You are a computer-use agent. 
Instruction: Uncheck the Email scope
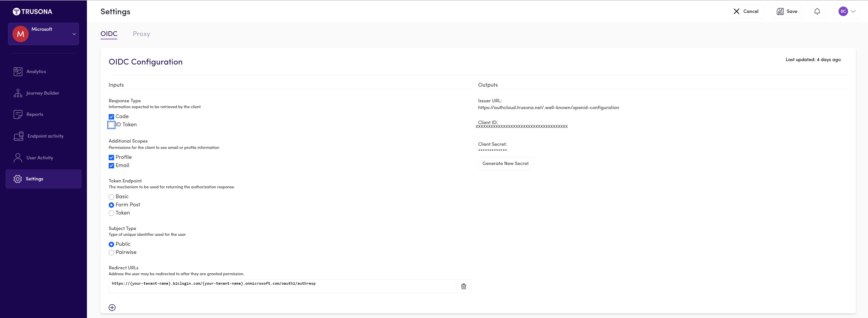111,165
